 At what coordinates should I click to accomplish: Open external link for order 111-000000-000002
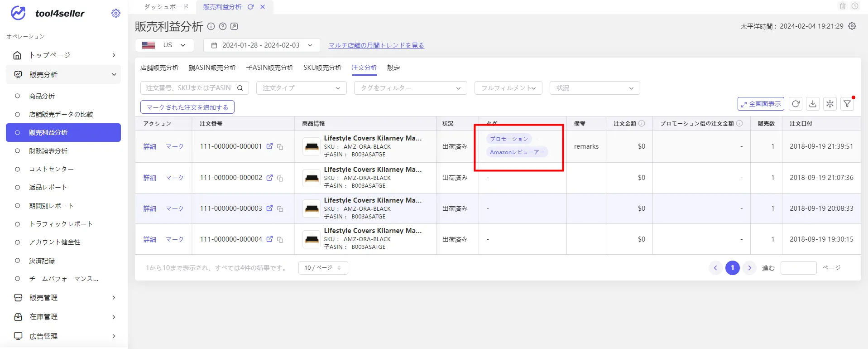270,177
